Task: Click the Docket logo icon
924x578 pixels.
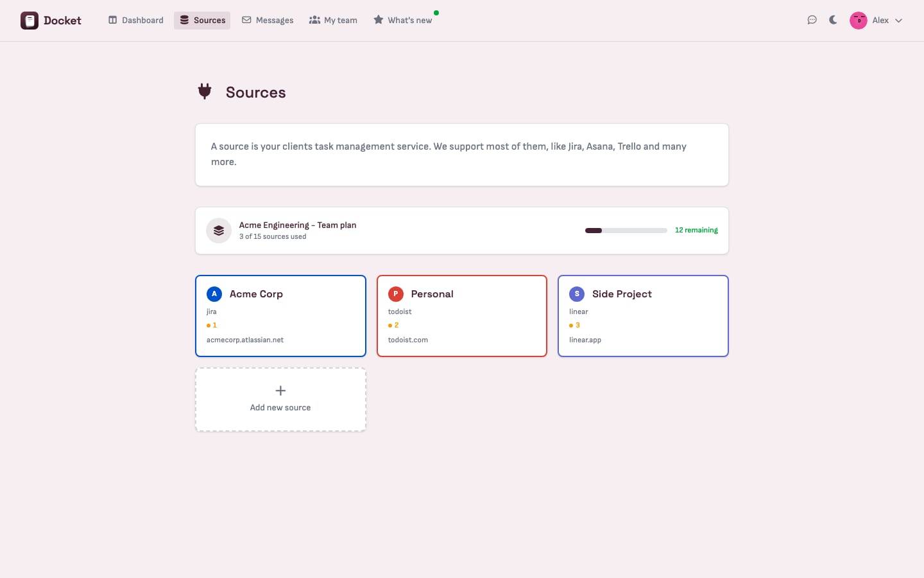Action: pyautogui.click(x=30, y=21)
